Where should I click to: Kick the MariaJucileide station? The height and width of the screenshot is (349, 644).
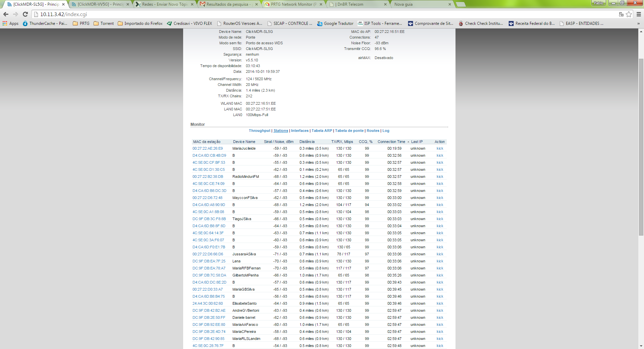(x=440, y=149)
